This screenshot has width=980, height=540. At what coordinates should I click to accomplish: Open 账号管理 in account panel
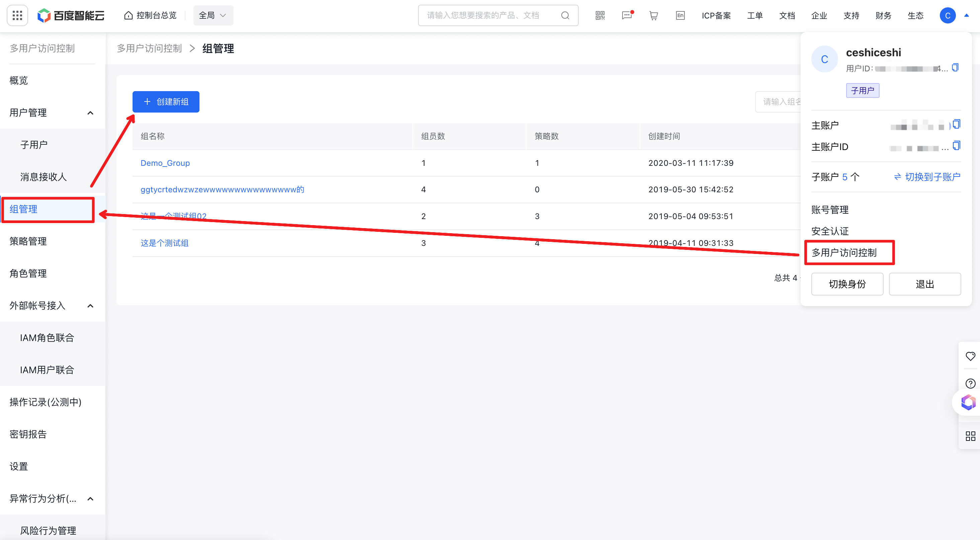pos(830,210)
